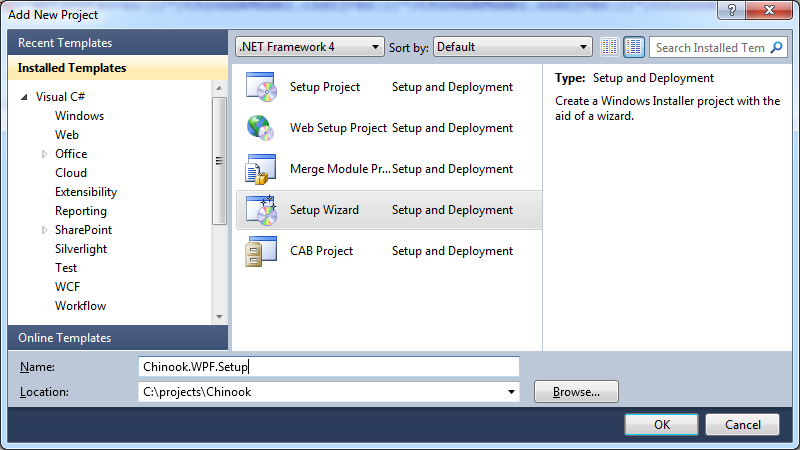Click the template tree scroll up arrow

click(x=219, y=88)
